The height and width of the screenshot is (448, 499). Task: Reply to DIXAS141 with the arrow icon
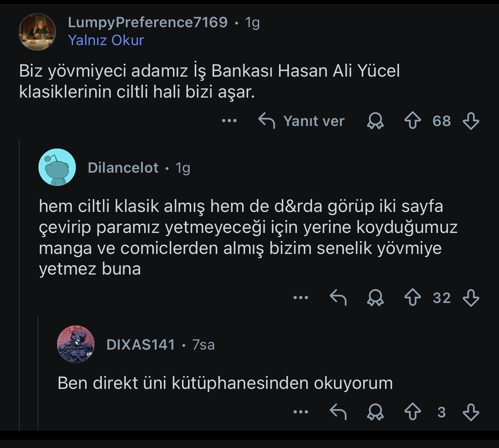pyautogui.click(x=338, y=412)
